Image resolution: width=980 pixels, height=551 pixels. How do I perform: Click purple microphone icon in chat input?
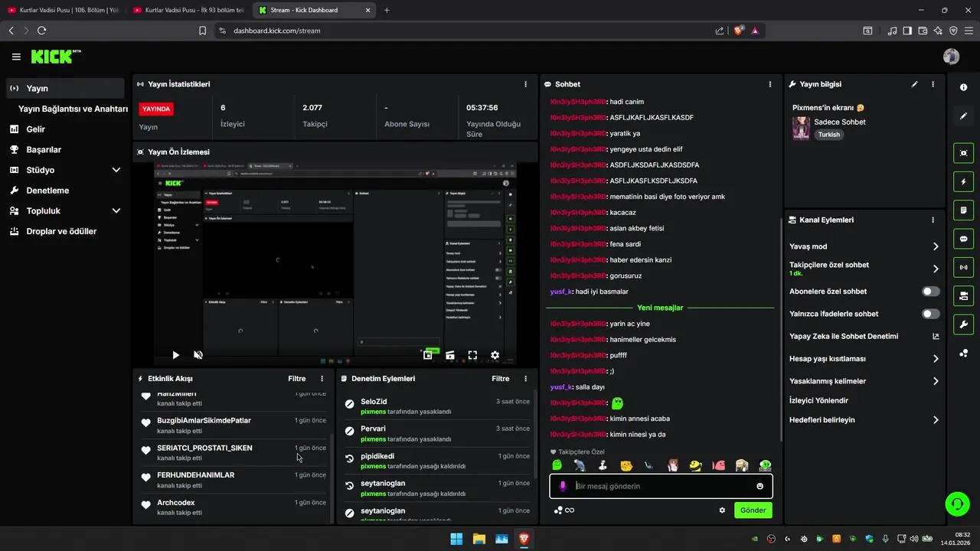pos(563,486)
